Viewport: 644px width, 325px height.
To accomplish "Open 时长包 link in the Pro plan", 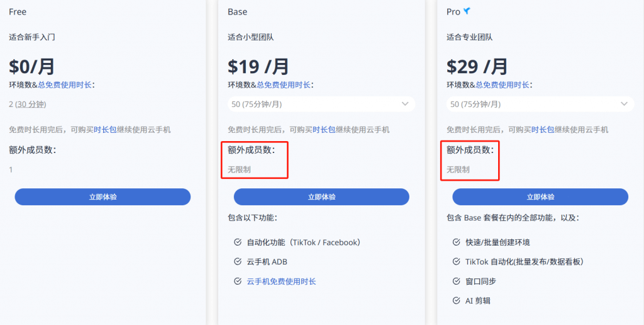I will coord(543,130).
